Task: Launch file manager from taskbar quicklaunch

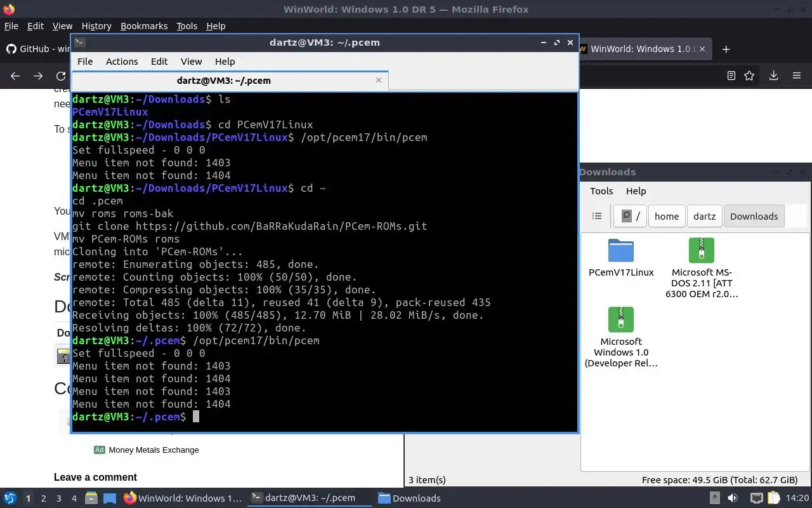Action: click(91, 498)
